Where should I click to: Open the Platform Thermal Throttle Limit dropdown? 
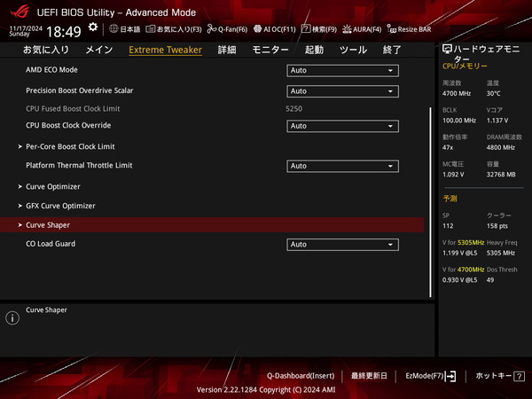342,167
